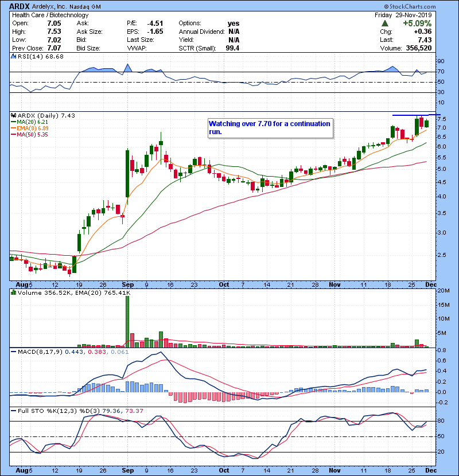The height and width of the screenshot is (476, 459).
Task: Click the 'MA(20) 6.21' legend text
Action: (33, 122)
